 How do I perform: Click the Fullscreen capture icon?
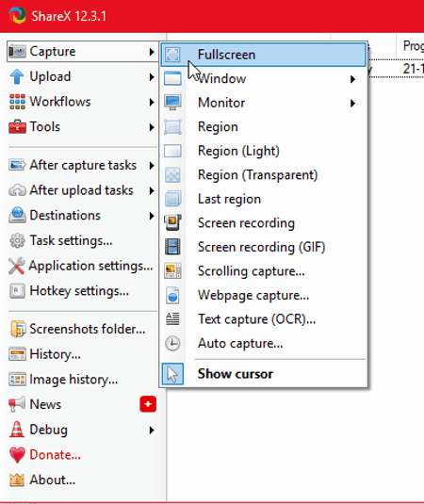coord(172,55)
